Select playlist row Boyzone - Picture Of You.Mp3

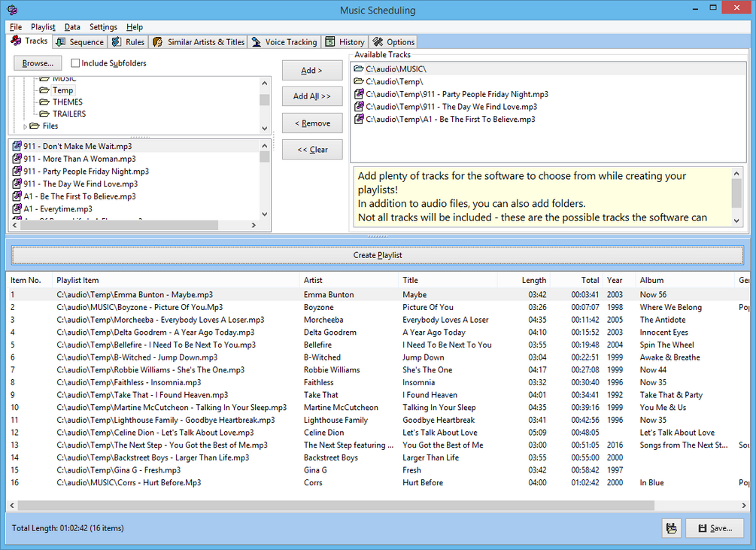click(x=378, y=307)
